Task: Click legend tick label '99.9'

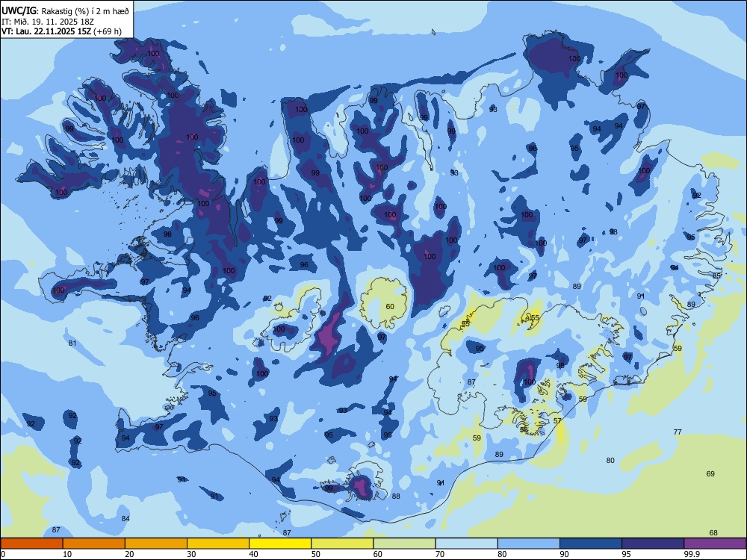Action: (691, 554)
